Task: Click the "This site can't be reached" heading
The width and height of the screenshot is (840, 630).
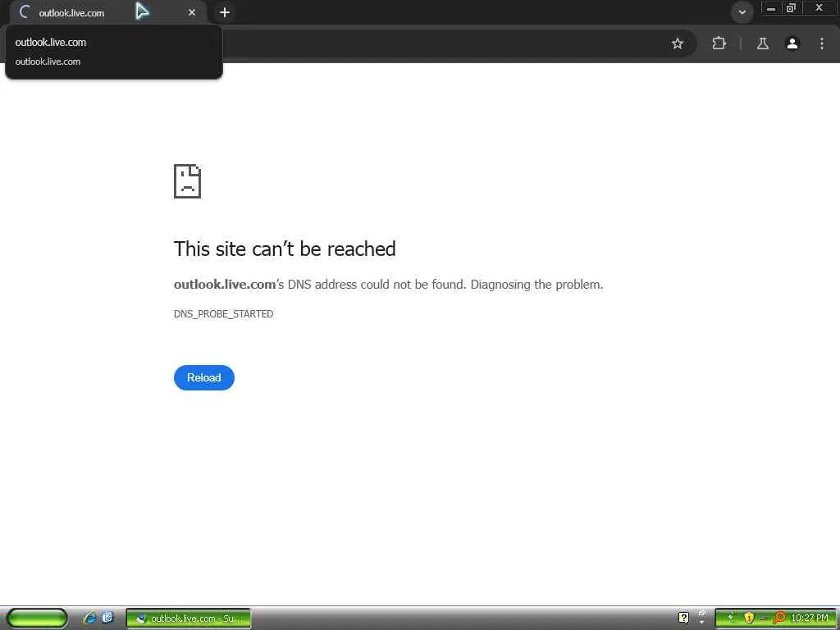Action: pyautogui.click(x=285, y=249)
